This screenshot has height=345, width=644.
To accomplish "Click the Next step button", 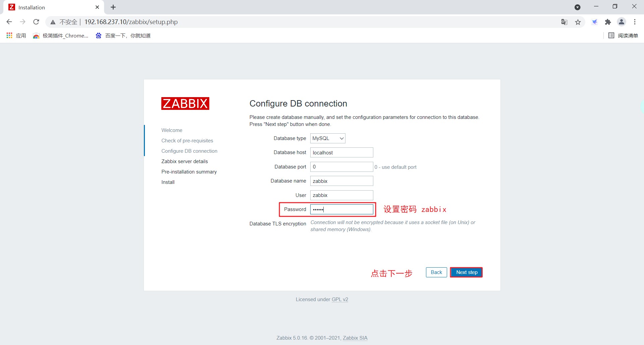I will (467, 272).
